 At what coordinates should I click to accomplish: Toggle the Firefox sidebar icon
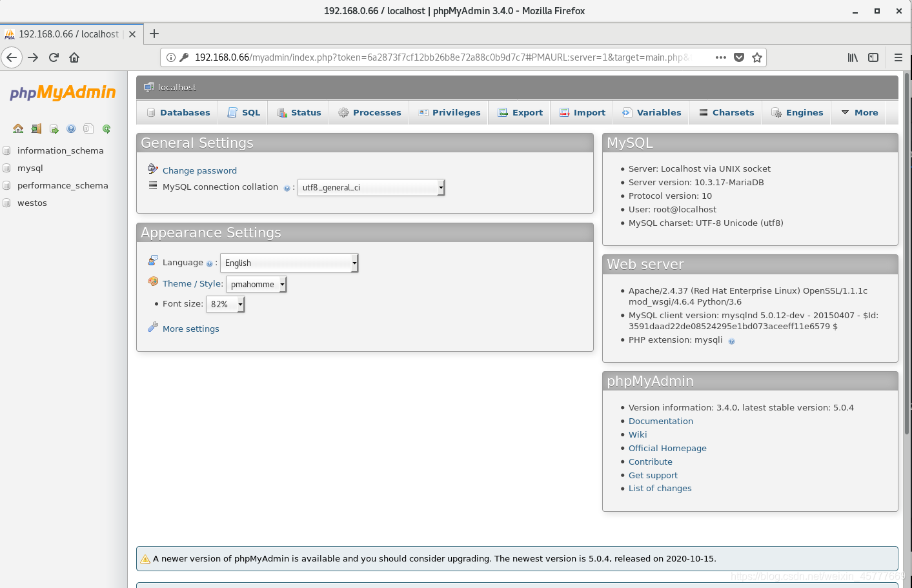(x=873, y=57)
